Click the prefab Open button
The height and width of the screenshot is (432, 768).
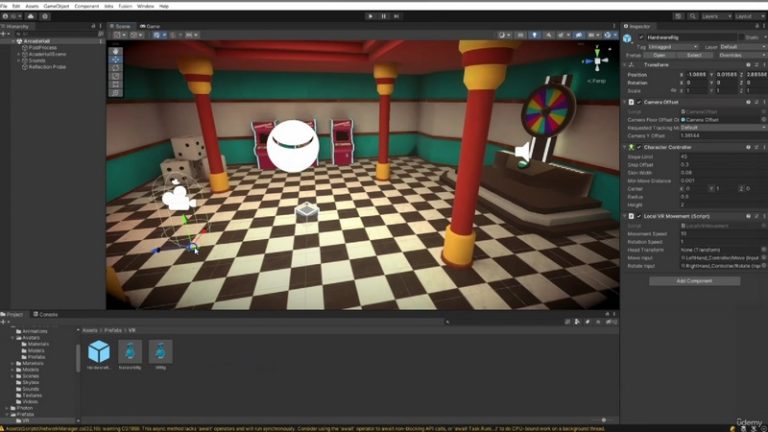[659, 55]
